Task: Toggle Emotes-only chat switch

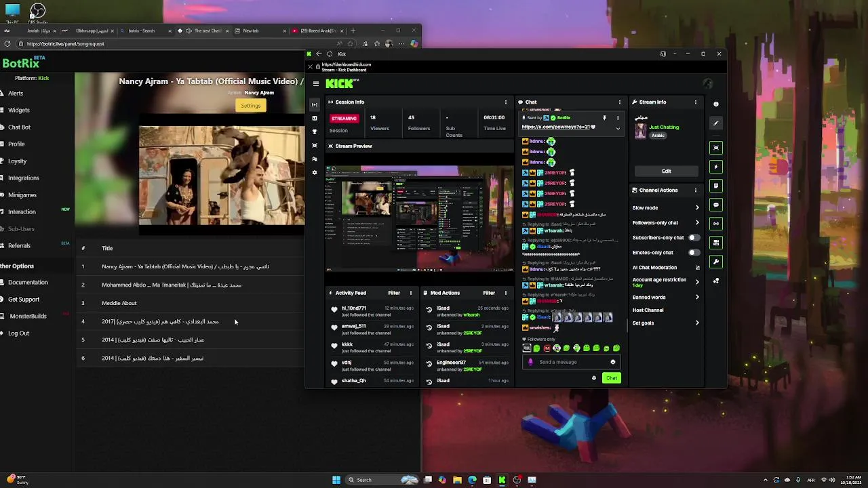Action: 693,253
